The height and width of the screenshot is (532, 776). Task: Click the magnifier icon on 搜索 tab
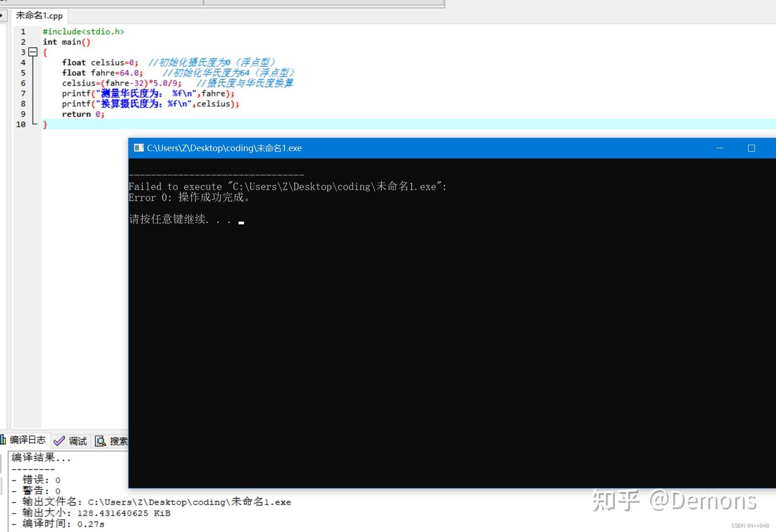(x=100, y=441)
